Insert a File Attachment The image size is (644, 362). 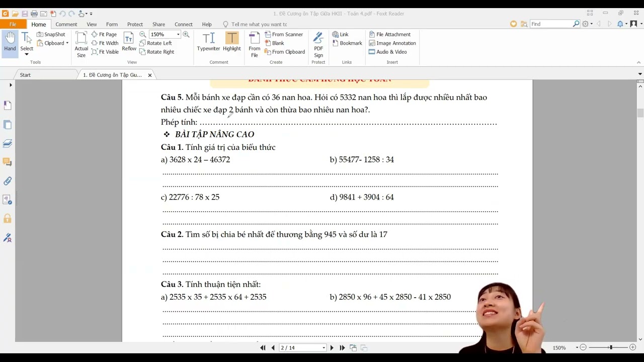pyautogui.click(x=390, y=34)
